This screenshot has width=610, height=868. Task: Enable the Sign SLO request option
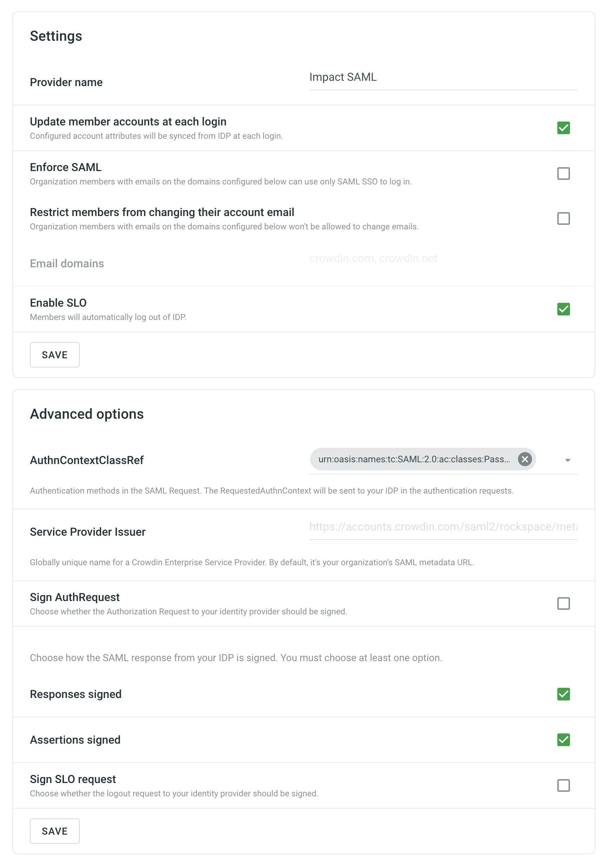(x=564, y=785)
